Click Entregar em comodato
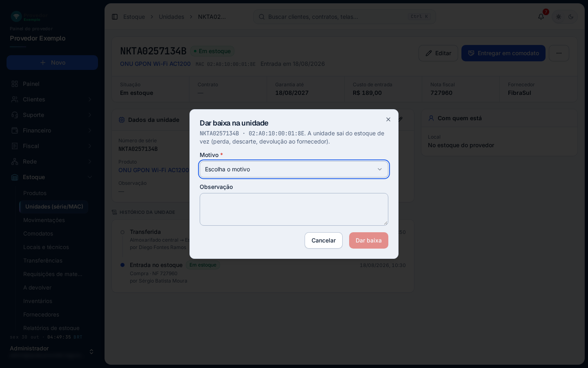588x368 pixels. tap(503, 53)
